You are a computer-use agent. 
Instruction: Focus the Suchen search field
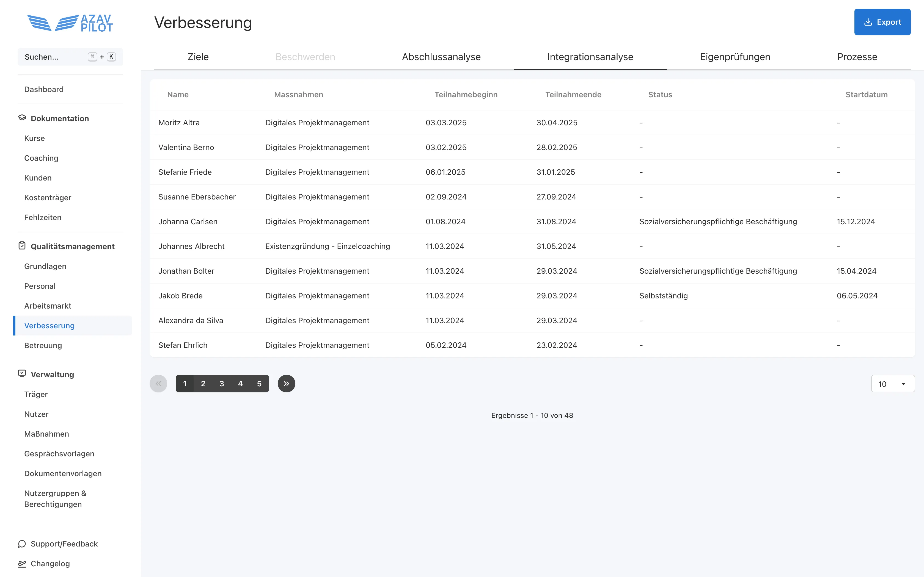(x=53, y=57)
